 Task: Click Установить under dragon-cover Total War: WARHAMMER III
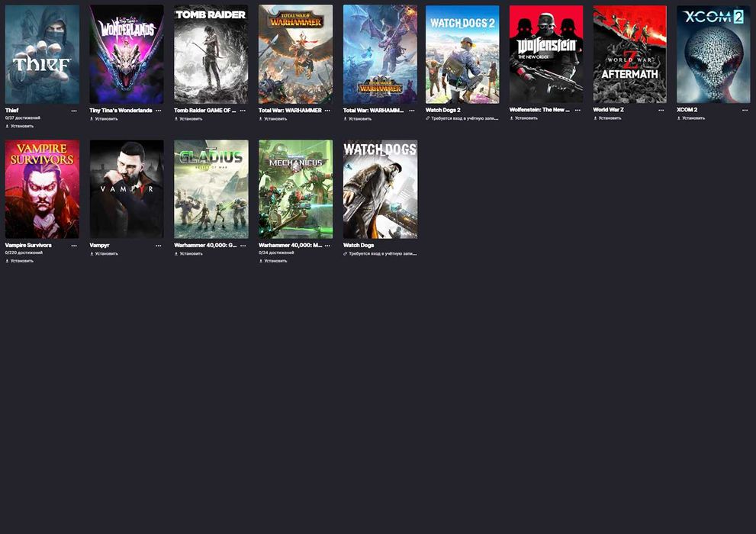pyautogui.click(x=357, y=118)
